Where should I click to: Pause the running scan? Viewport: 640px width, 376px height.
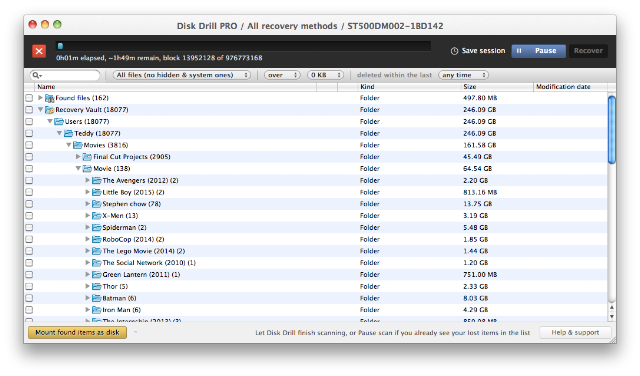point(538,51)
